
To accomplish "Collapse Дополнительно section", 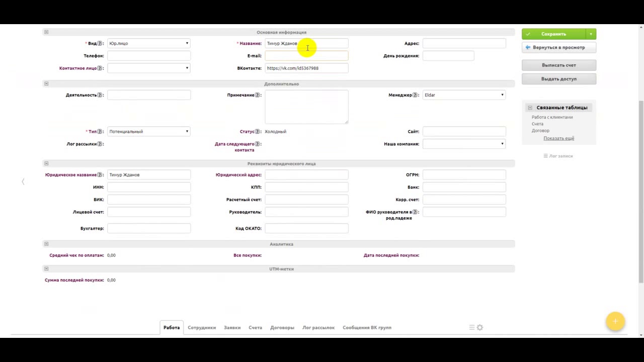I will pyautogui.click(x=46, y=84).
